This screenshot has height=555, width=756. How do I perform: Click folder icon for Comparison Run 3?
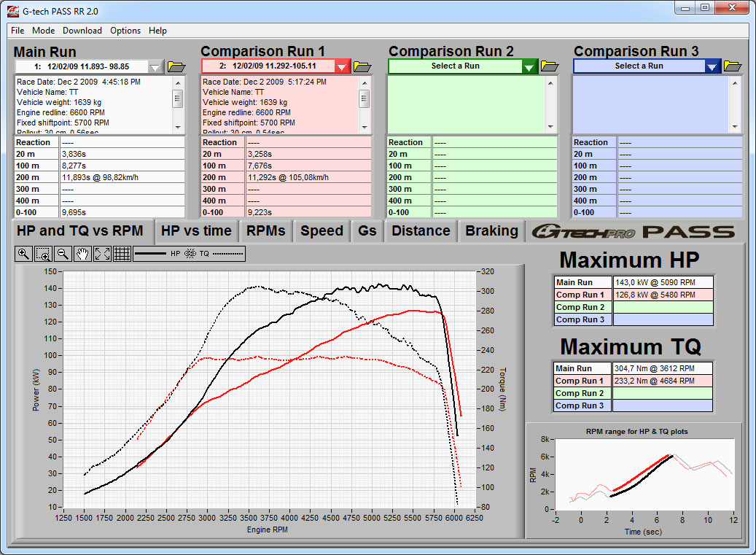(733, 66)
